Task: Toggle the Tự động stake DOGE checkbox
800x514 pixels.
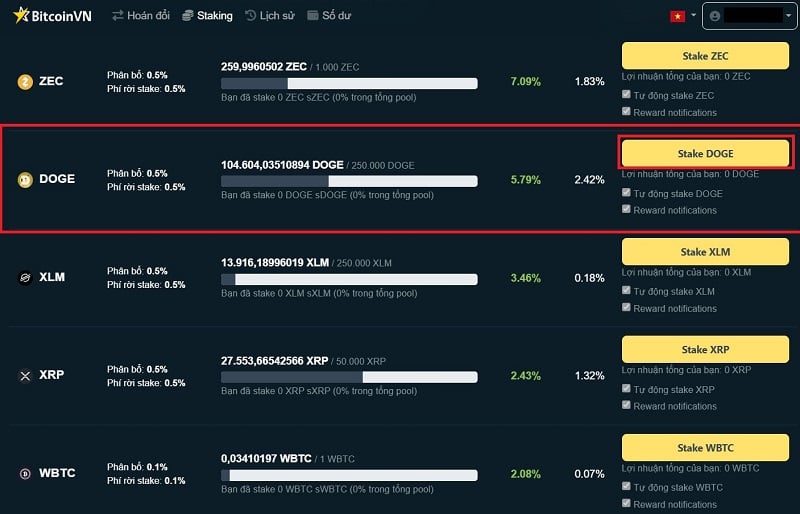Action: coord(626,193)
